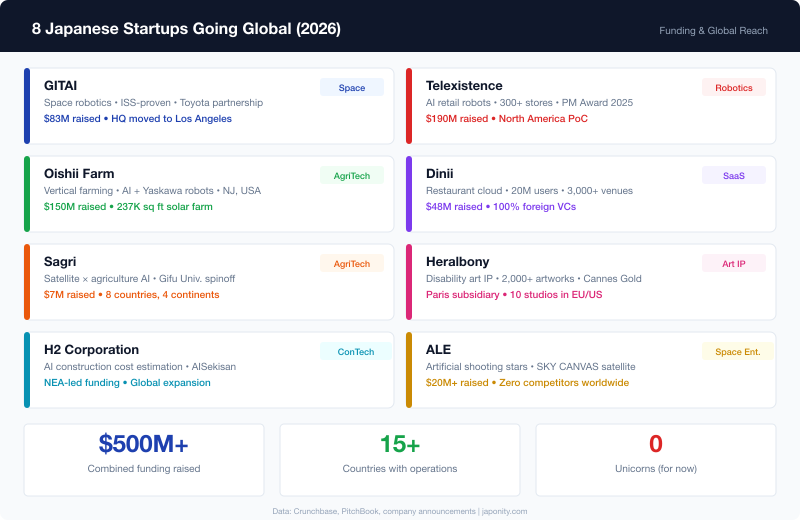
Task: Select the Telexistence company name
Action: click(x=464, y=86)
